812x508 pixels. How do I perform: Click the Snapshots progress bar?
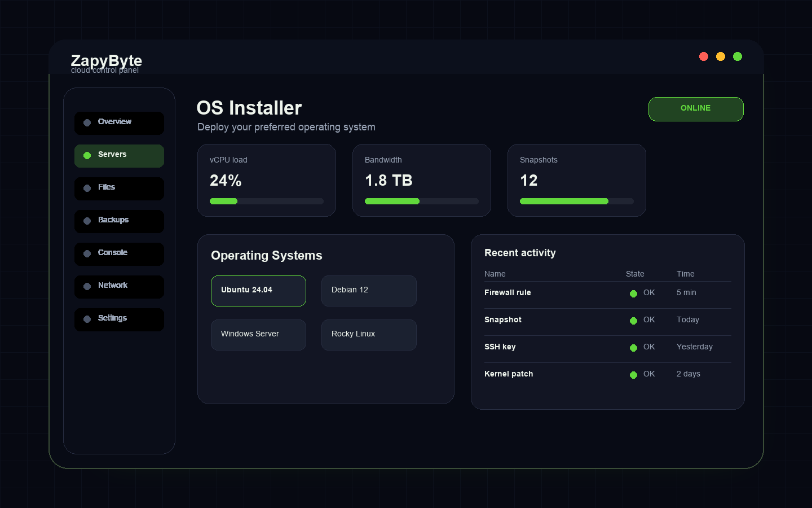click(x=577, y=201)
